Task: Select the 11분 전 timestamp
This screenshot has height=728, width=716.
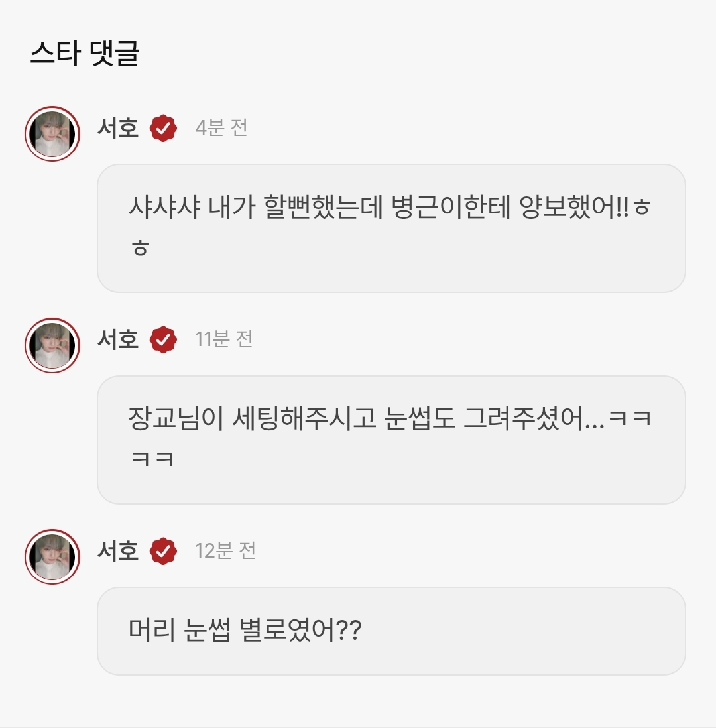Action: (223, 339)
